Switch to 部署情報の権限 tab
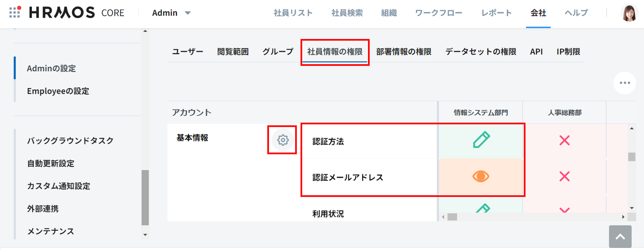The width and height of the screenshot is (644, 250). [x=404, y=52]
